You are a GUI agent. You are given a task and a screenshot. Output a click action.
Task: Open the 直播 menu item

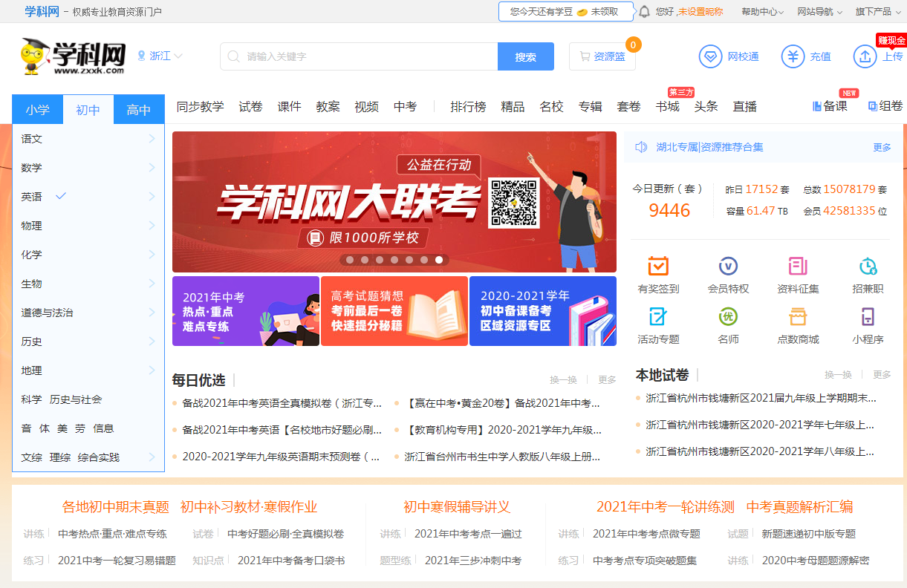744,107
